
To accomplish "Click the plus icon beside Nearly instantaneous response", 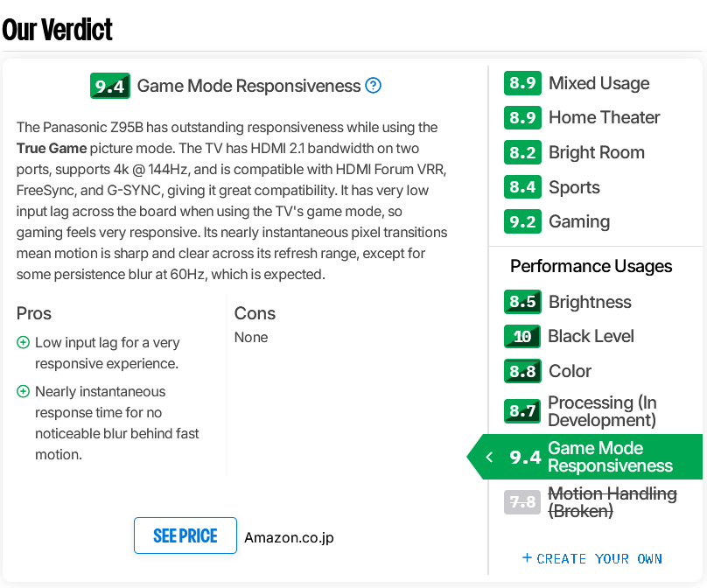I will 24,392.
